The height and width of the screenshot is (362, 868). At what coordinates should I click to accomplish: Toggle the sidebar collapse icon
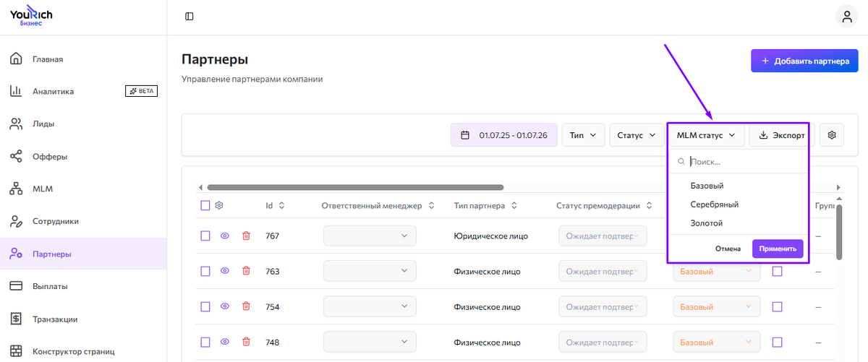[189, 16]
